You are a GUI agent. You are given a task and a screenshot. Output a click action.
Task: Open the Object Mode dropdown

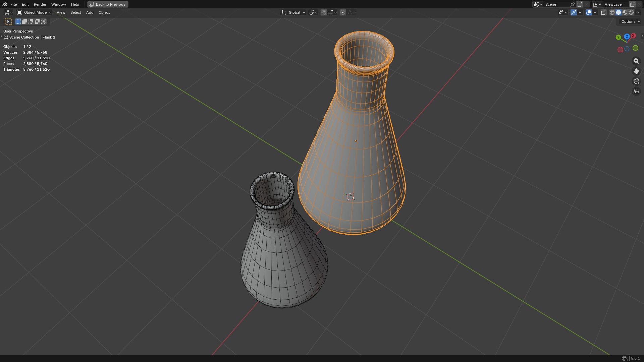35,12
